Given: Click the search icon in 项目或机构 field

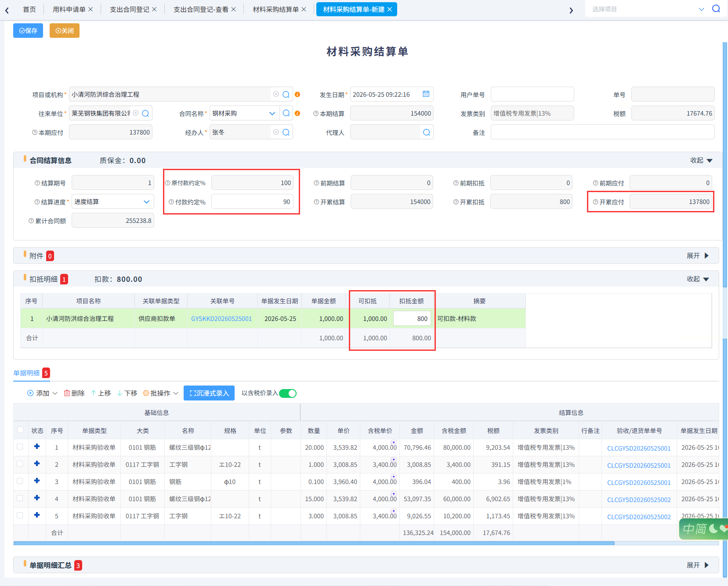Looking at the screenshot, I should (x=286, y=95).
